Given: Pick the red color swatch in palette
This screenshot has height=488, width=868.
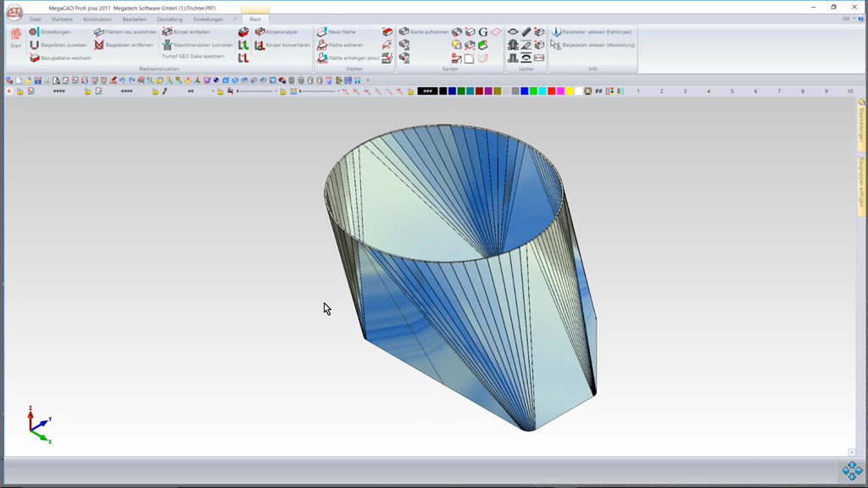Looking at the screenshot, I should (552, 91).
